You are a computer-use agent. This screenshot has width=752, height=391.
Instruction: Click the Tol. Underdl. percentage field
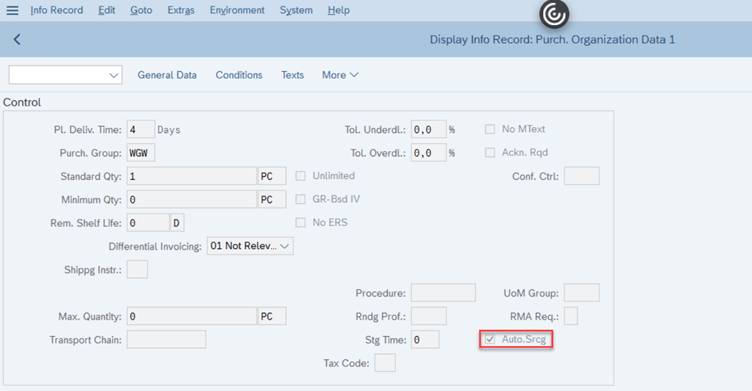pos(429,130)
